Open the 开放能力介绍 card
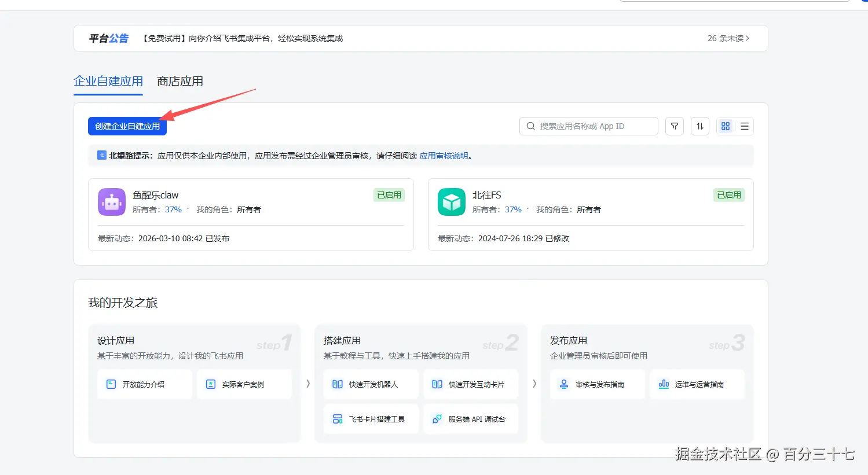 (145, 384)
